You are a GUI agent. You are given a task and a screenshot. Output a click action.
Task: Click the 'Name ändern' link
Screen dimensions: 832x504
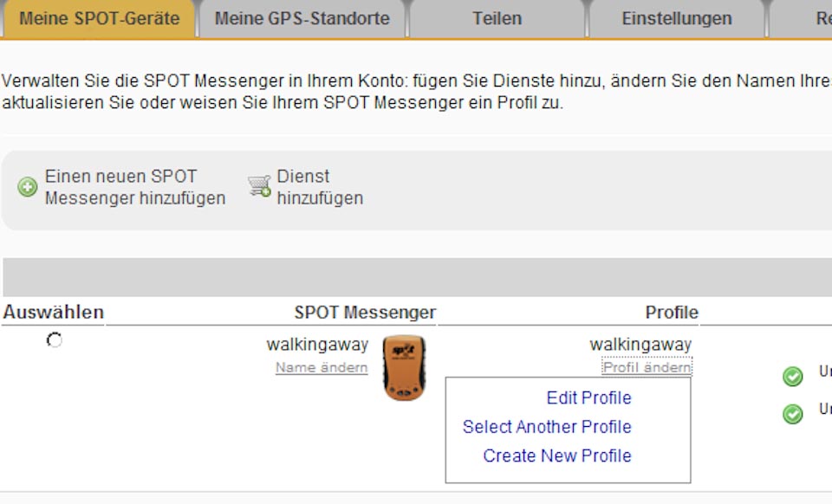point(322,368)
